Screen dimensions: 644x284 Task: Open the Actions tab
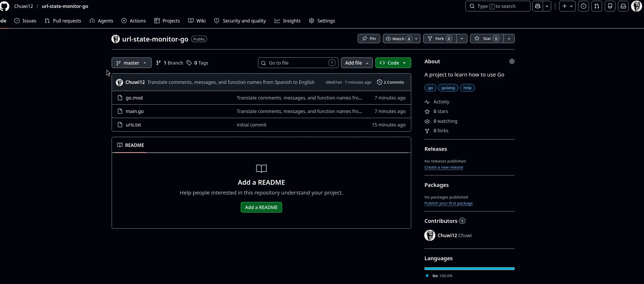[134, 21]
